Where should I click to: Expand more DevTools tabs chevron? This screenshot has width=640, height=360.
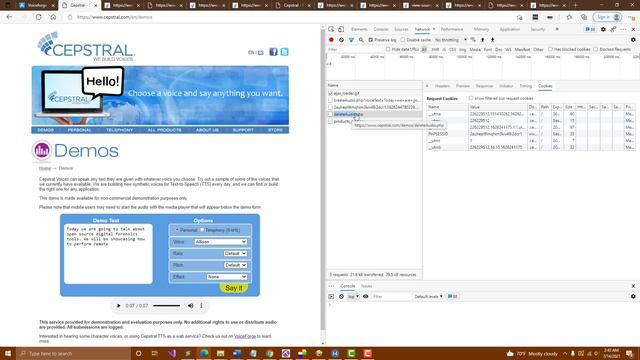pyautogui.click(x=557, y=29)
